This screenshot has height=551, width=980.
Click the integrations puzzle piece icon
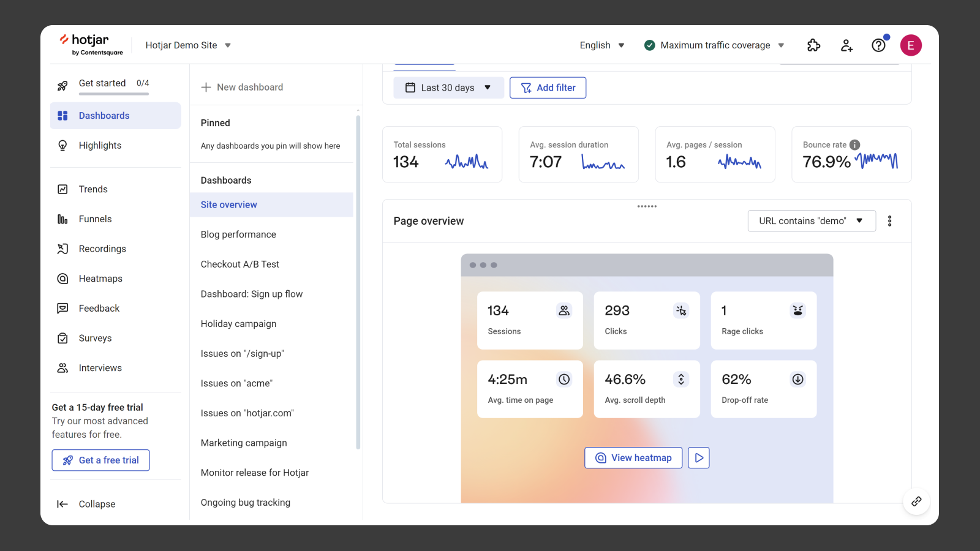813,45
